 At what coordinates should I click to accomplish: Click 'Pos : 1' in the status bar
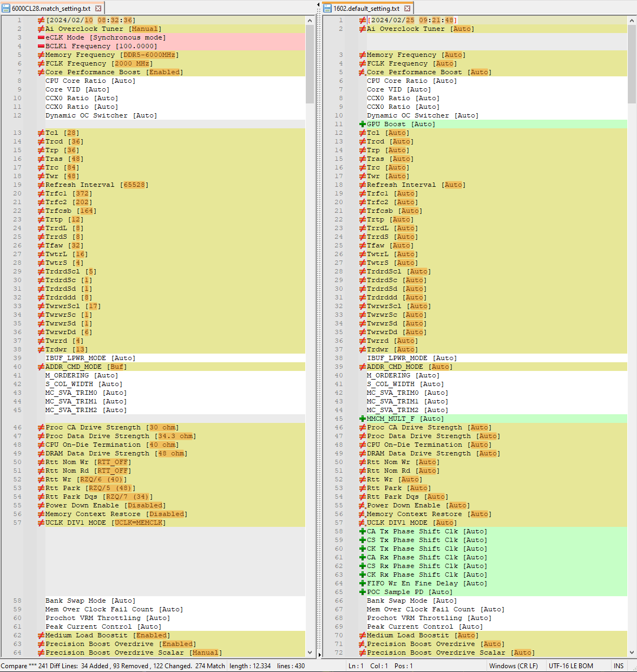click(404, 666)
